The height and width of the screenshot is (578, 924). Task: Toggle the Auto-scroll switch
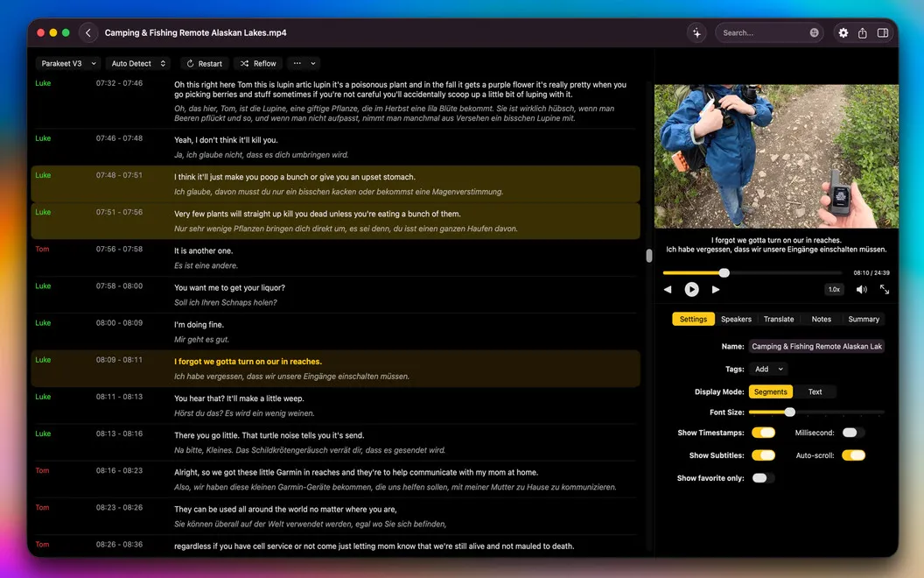click(x=853, y=455)
